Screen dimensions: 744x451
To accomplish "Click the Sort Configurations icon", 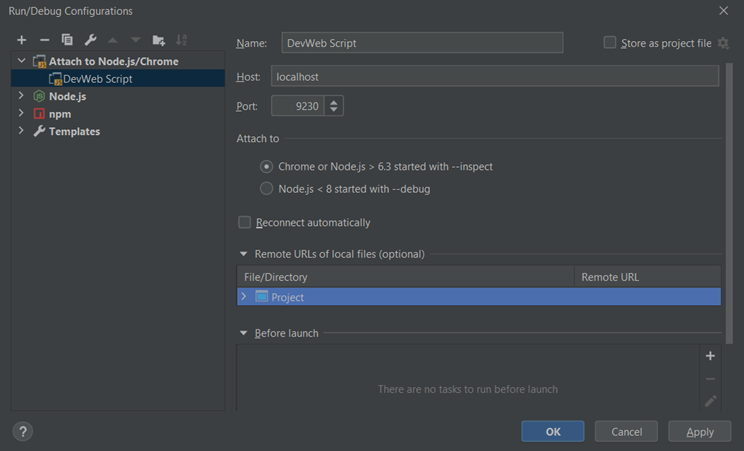I will tap(181, 40).
